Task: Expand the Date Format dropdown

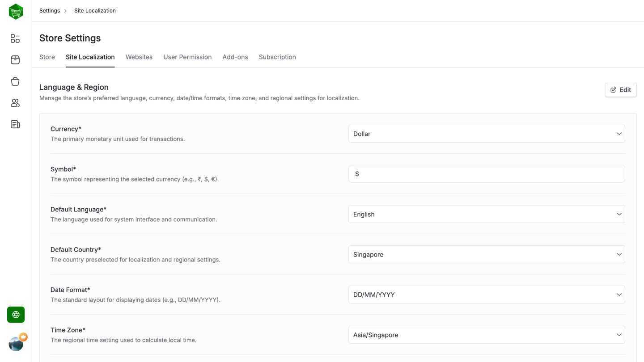Action: coord(487,294)
